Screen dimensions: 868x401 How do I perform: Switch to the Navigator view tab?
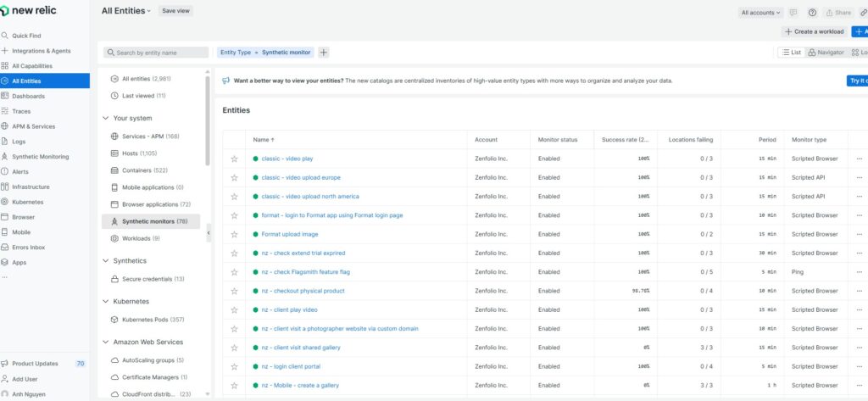click(826, 53)
